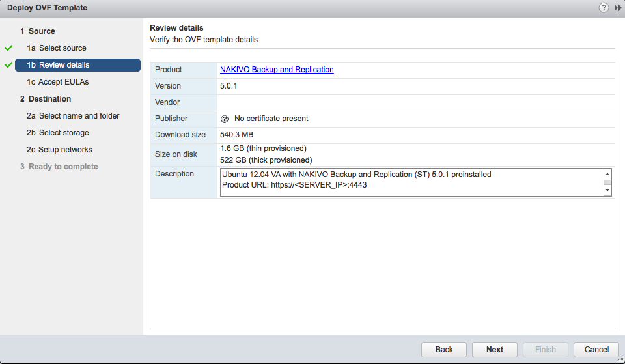This screenshot has width=625, height=364.
Task: Go to step 1a Select source
Action: [x=57, y=48]
